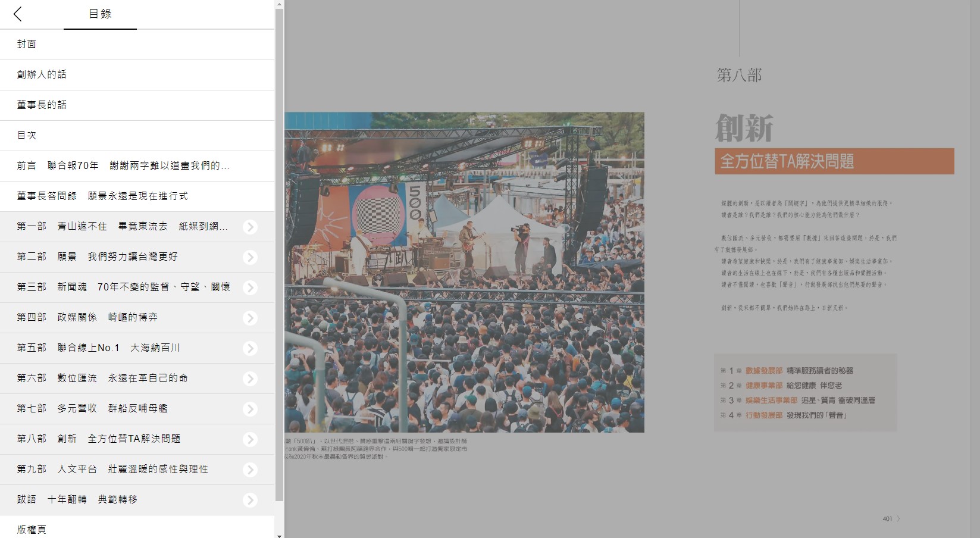
Task: Expand 第二部 願景 chevron
Action: pyautogui.click(x=251, y=257)
